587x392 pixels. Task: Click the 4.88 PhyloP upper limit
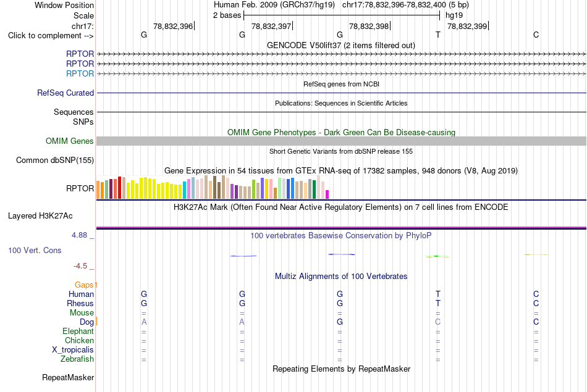coord(79,235)
